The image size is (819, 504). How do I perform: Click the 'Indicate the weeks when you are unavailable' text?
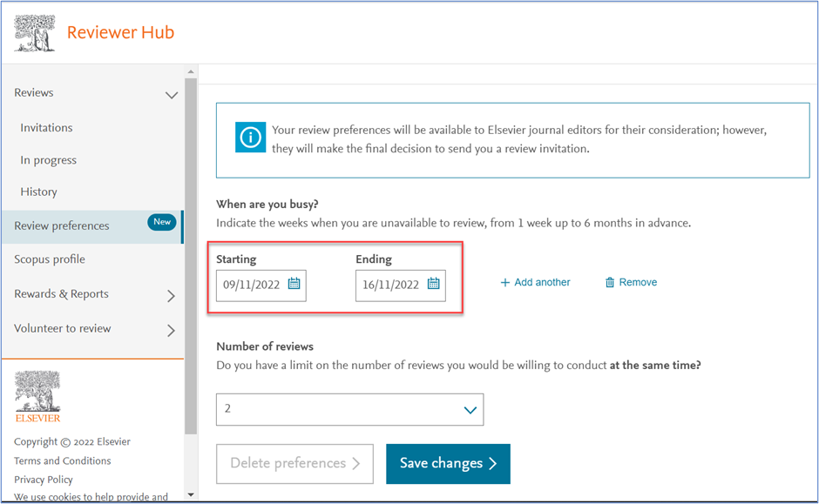pyautogui.click(x=453, y=224)
